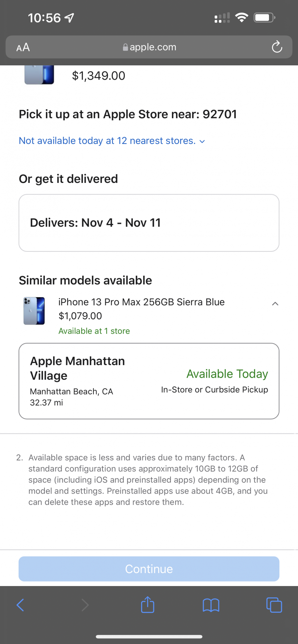Tap the lock icon beside apple.com

(x=125, y=47)
